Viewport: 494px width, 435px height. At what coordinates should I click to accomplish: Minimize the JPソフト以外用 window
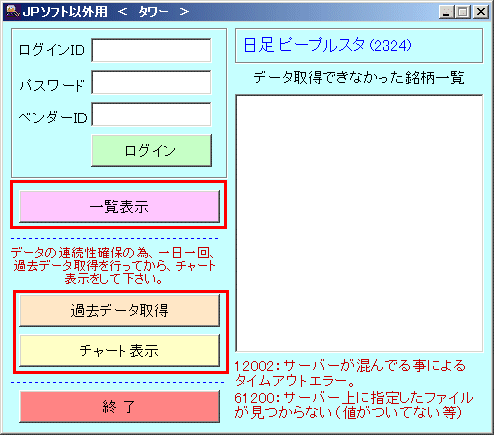point(446,12)
